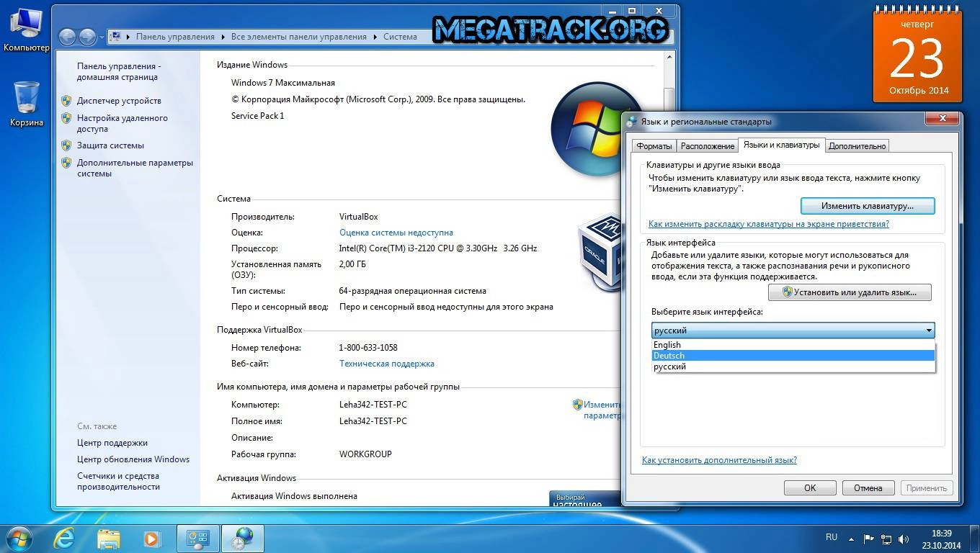The height and width of the screenshot is (553, 980).
Task: Open Дополнительные параметры системы link
Action: coord(135,168)
